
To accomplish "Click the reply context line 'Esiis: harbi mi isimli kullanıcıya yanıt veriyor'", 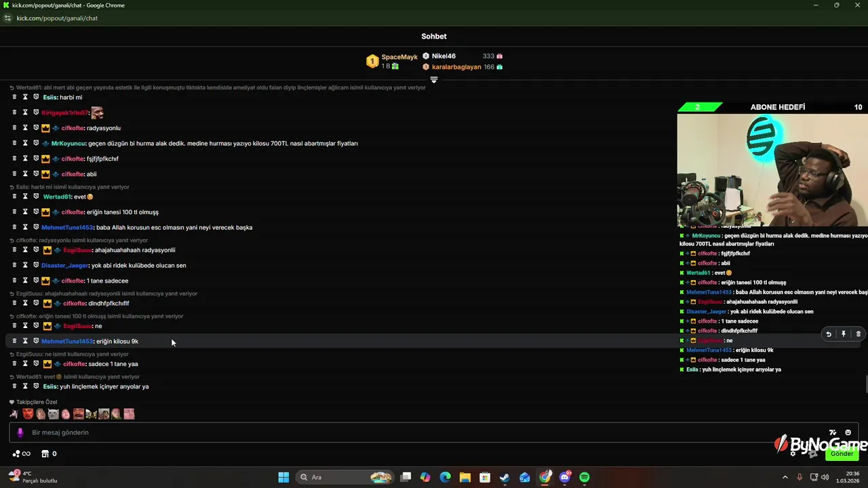I will point(69,187).
